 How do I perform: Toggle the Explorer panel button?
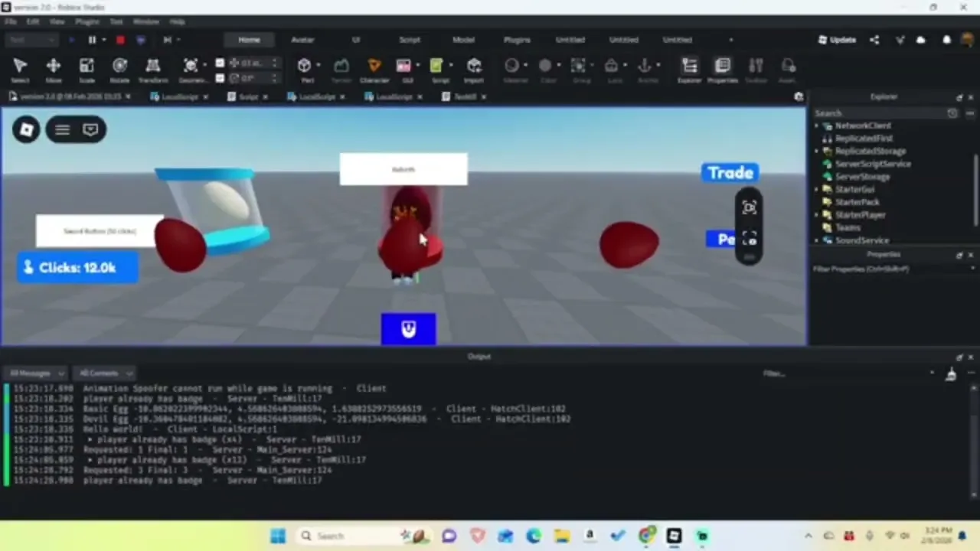coord(689,70)
